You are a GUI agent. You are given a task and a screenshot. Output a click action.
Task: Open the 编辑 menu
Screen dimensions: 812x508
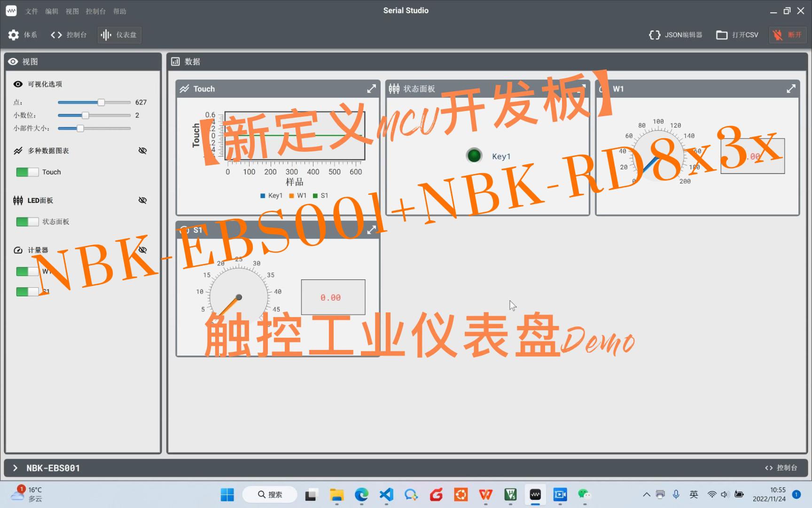(x=52, y=11)
